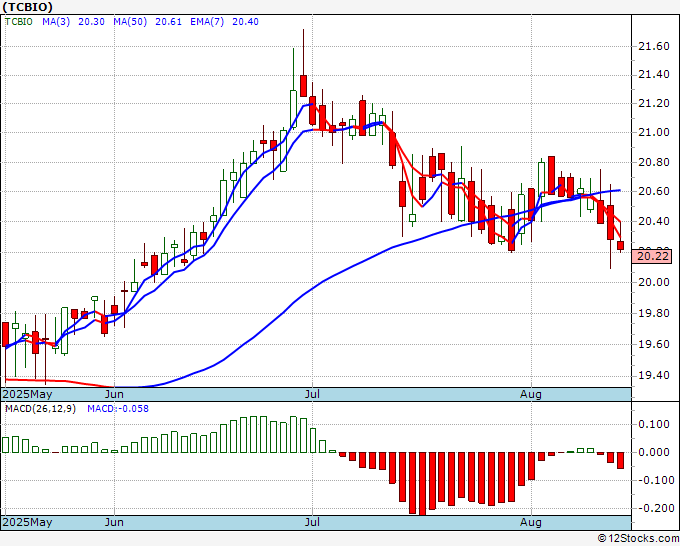Click the current price tag 20.22
This screenshot has height=546, width=680.
[x=653, y=256]
